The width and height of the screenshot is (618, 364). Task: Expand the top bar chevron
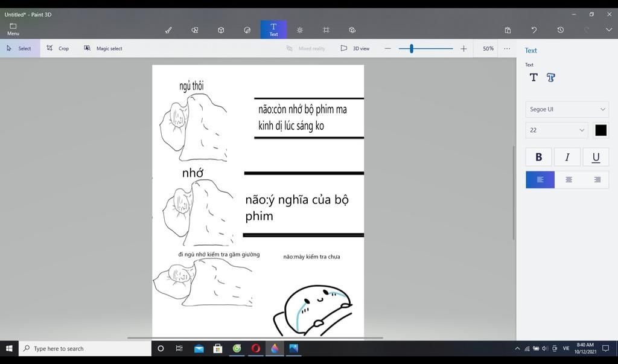[609, 30]
